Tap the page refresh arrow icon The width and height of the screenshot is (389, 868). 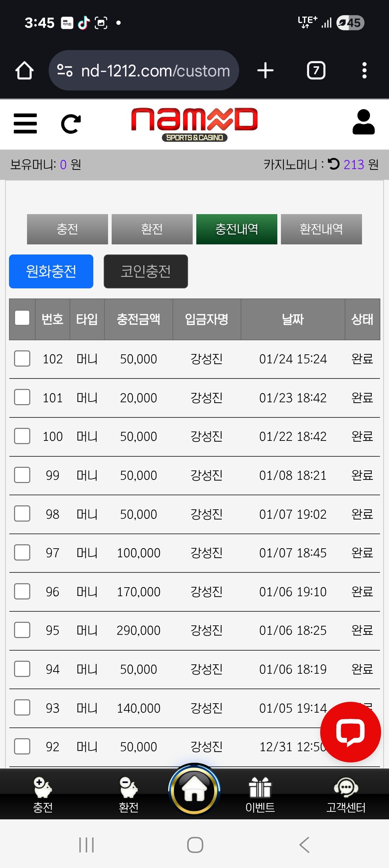[71, 124]
